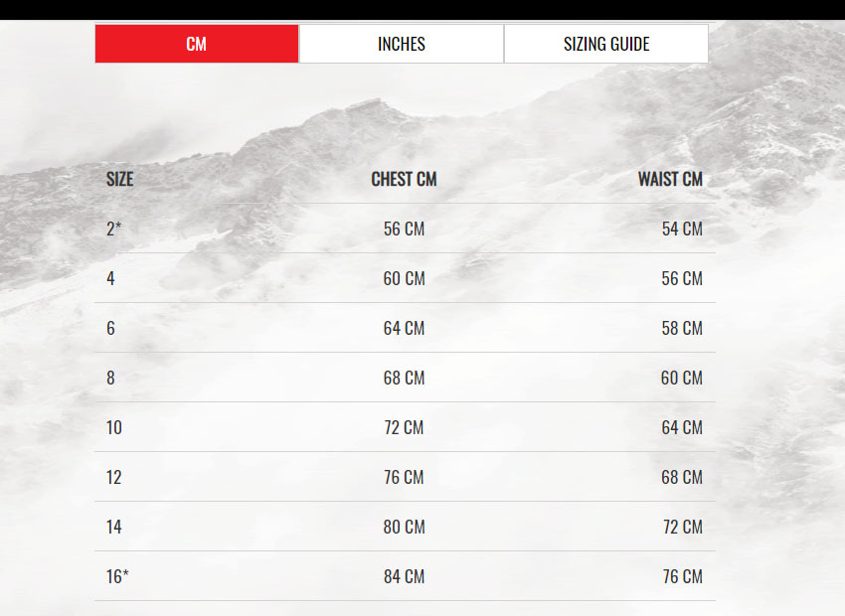Screen dimensions: 845x616
Task: Click the 84 CM chest value
Action: (x=405, y=576)
